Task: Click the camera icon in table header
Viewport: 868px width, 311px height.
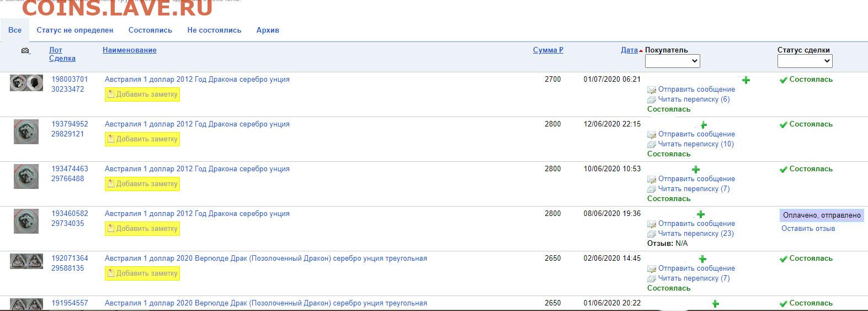Action: (25, 50)
